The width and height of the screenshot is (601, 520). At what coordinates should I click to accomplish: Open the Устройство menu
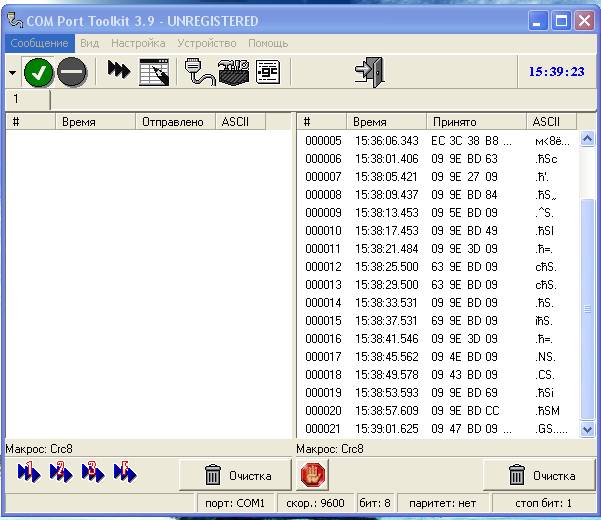tap(207, 43)
